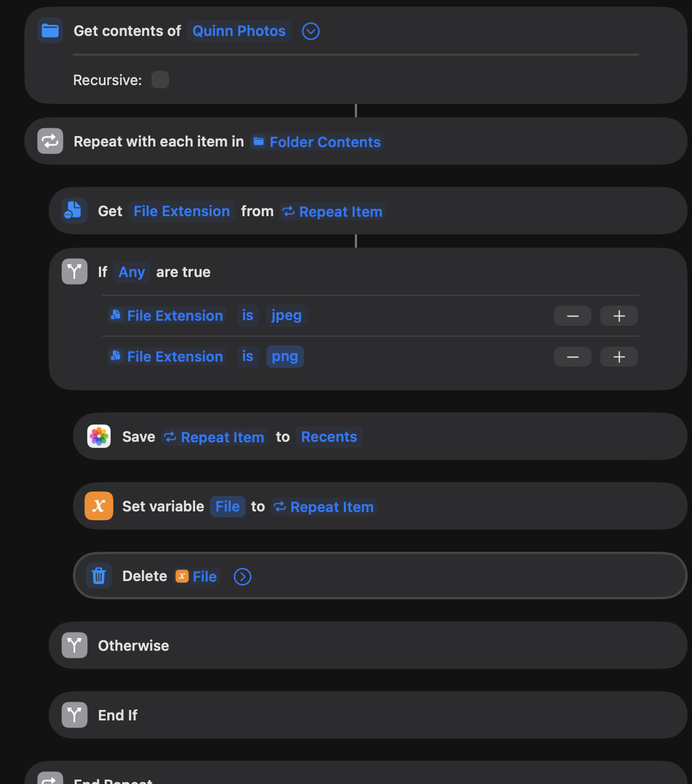The width and height of the screenshot is (692, 784).
Task: Click the Get File Extension action icon
Action: [x=74, y=211]
